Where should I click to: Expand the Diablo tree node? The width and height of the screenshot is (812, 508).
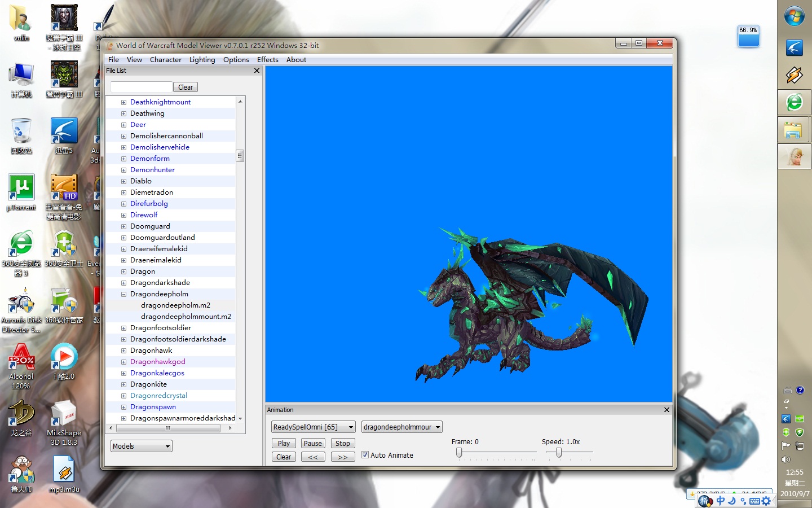(123, 181)
